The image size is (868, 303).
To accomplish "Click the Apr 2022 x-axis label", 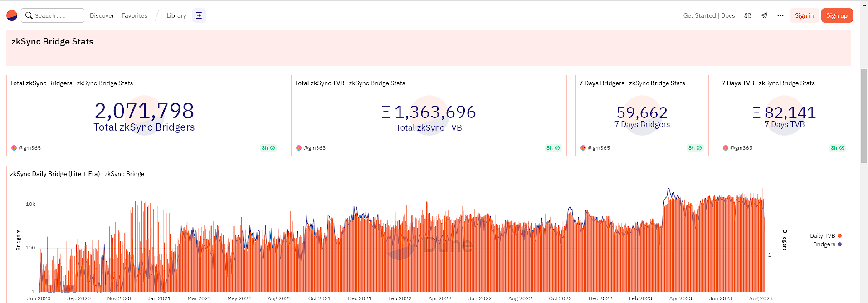I will [440, 298].
